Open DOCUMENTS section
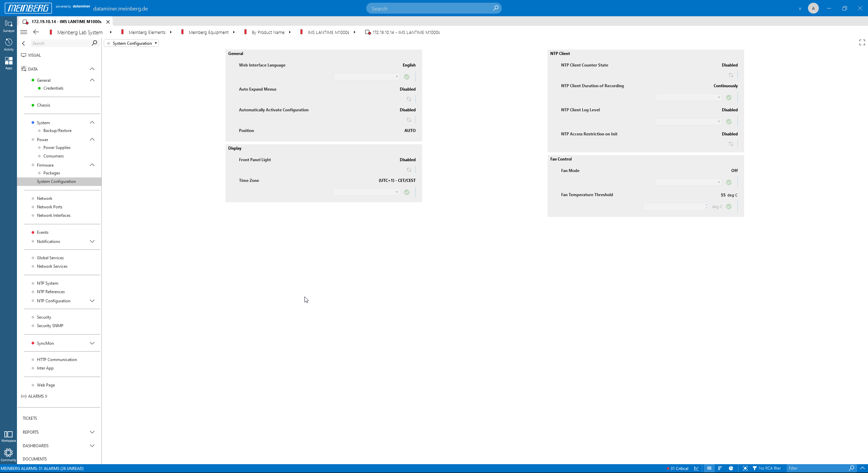The image size is (868, 473). coord(35,459)
